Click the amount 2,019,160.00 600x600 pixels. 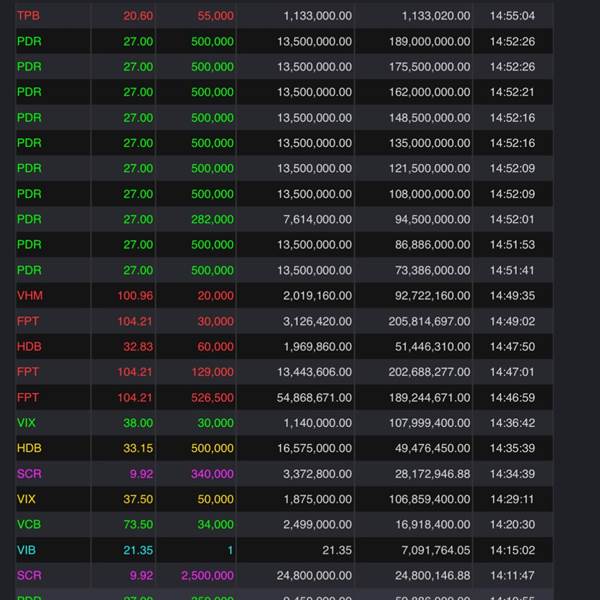(318, 295)
